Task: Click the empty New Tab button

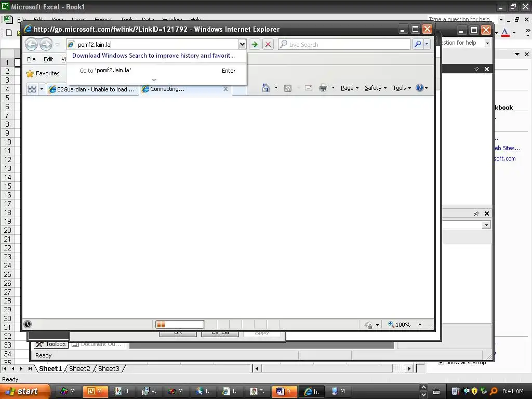Action: click(240, 89)
